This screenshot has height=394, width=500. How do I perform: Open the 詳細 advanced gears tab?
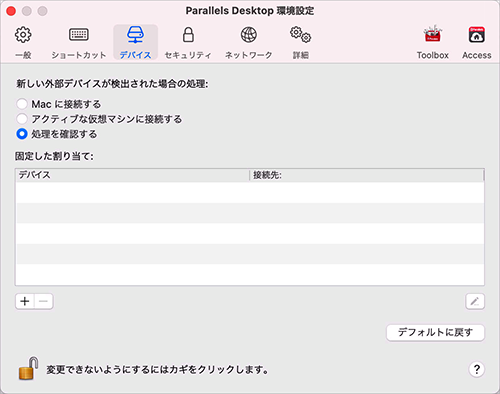tap(300, 43)
